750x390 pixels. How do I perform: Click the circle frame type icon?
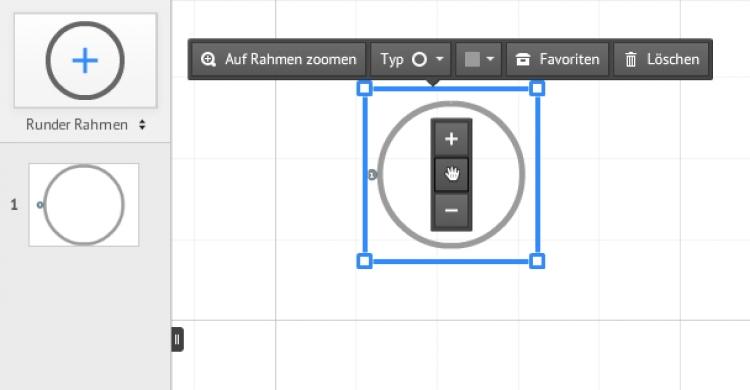click(419, 59)
